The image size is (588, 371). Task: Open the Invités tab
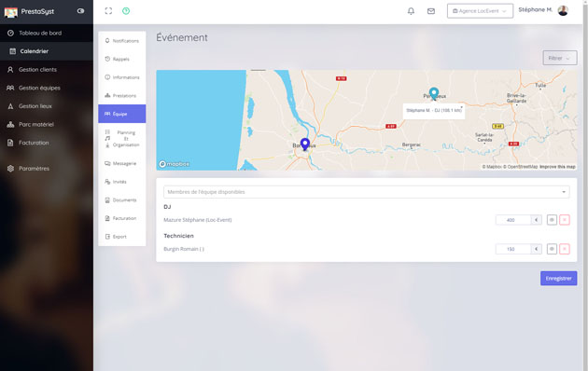click(x=122, y=182)
